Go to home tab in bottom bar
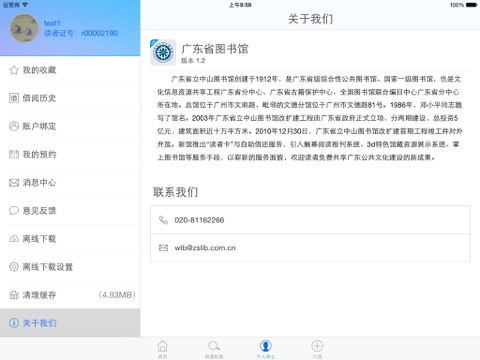The width and height of the screenshot is (480, 360). (x=163, y=349)
